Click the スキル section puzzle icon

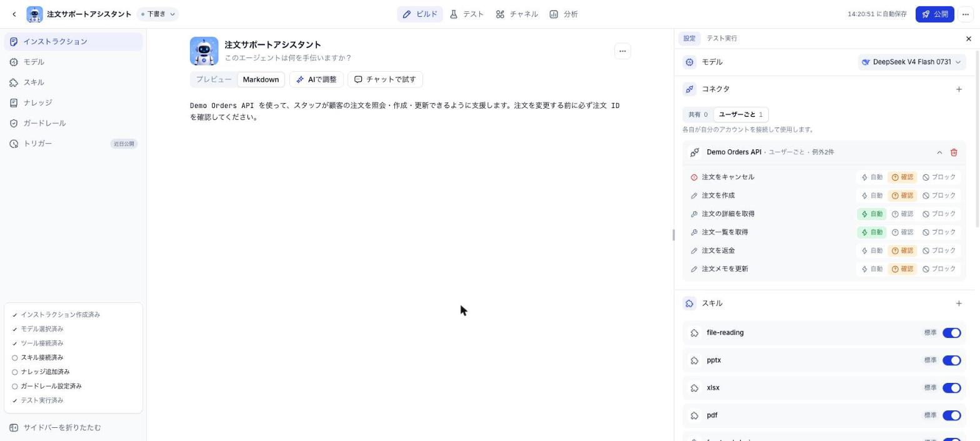(x=689, y=304)
